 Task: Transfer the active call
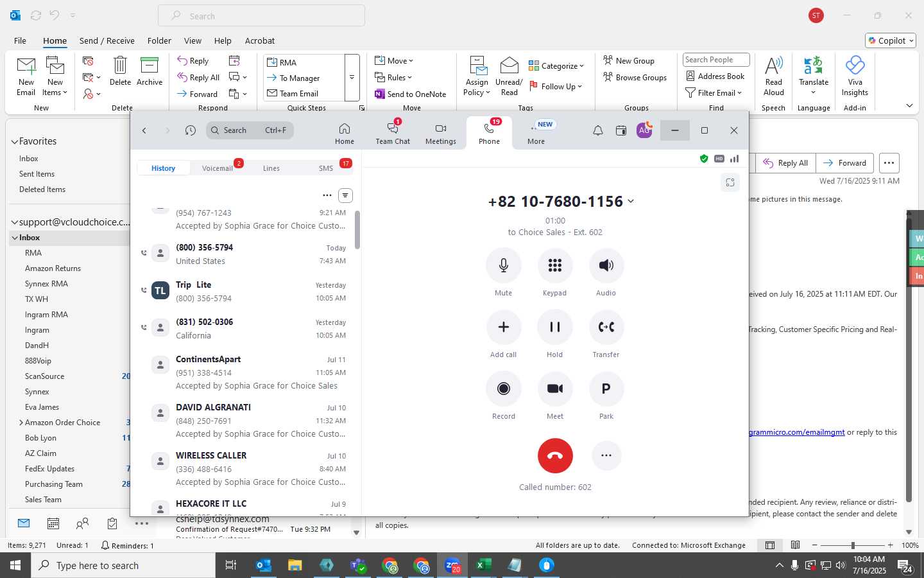(x=606, y=327)
